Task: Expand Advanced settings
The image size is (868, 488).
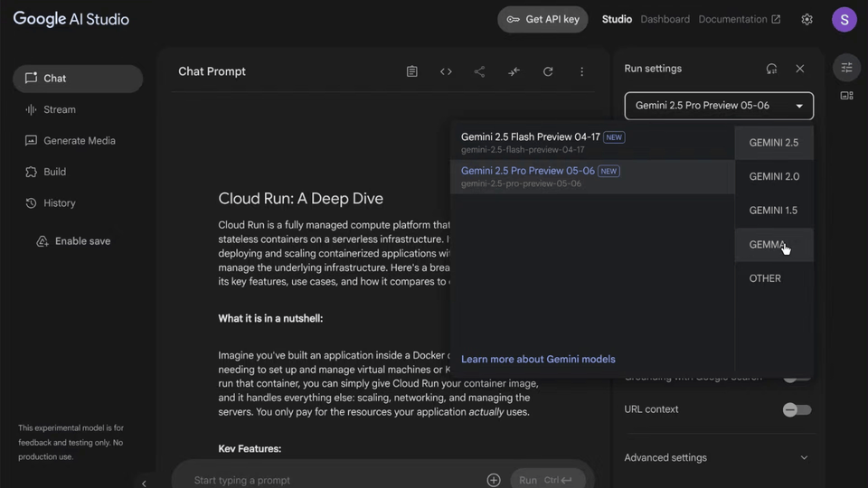Action: coord(716,457)
